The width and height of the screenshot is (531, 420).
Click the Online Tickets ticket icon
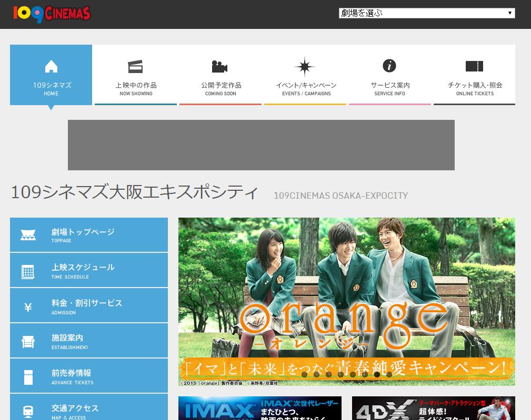click(474, 66)
